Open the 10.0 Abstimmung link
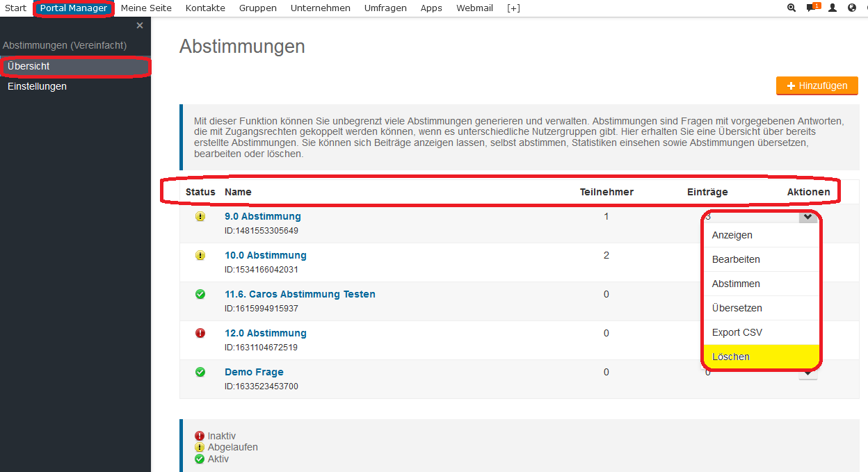 pyautogui.click(x=266, y=255)
